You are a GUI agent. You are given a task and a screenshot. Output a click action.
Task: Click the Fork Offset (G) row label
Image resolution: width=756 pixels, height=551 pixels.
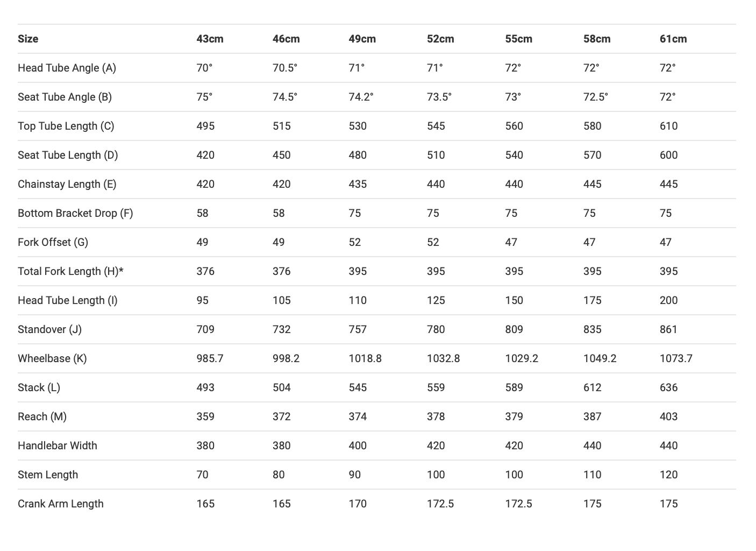pyautogui.click(x=53, y=242)
